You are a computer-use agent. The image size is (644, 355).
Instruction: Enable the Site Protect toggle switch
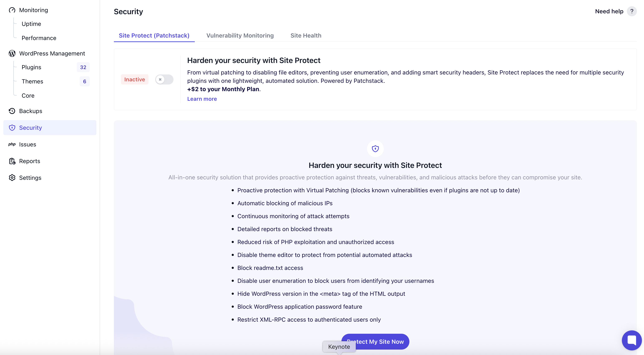pos(164,79)
